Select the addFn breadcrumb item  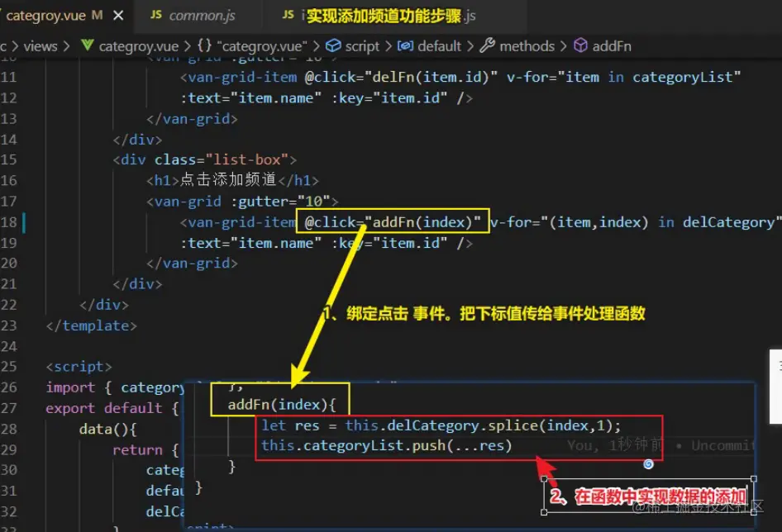click(612, 46)
